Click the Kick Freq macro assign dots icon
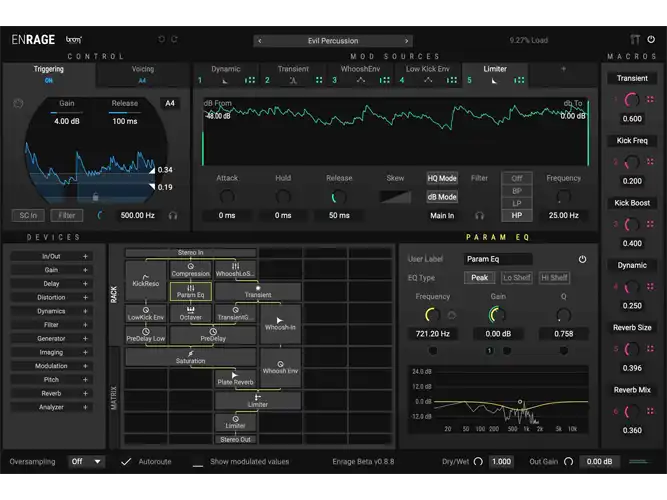The height and width of the screenshot is (500, 667). pyautogui.click(x=650, y=162)
